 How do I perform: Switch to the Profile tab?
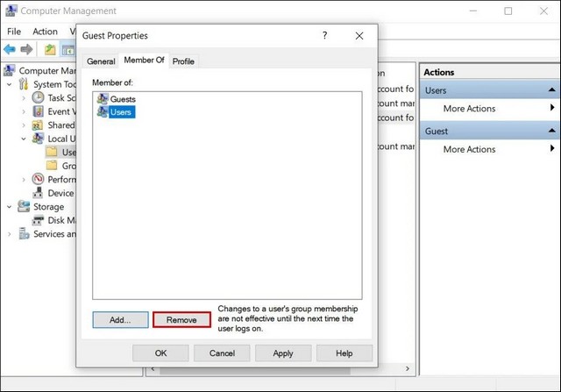(x=183, y=61)
